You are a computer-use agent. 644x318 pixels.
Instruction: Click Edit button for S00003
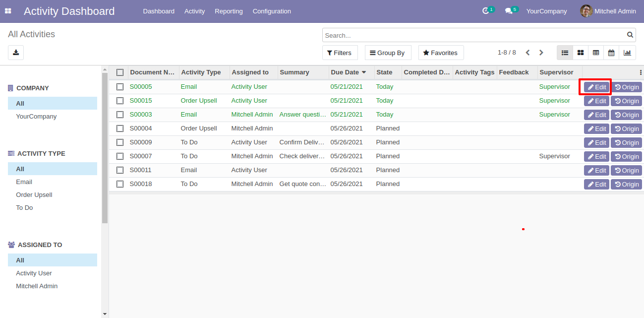tap(597, 115)
